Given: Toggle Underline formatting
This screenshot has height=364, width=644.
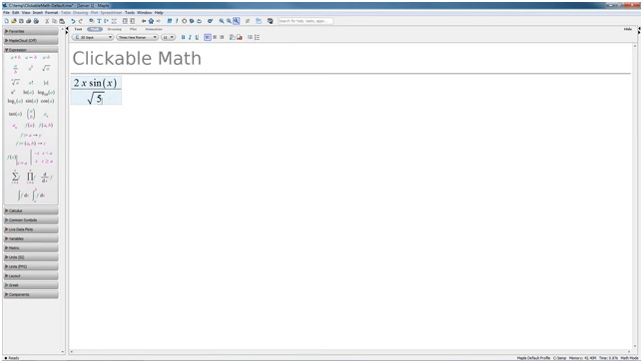Looking at the screenshot, I should 197,37.
